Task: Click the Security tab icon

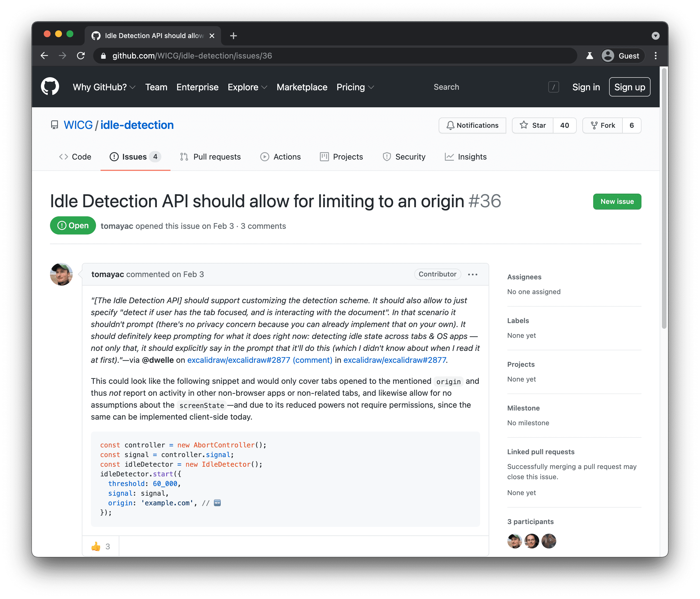Action: 386,157
